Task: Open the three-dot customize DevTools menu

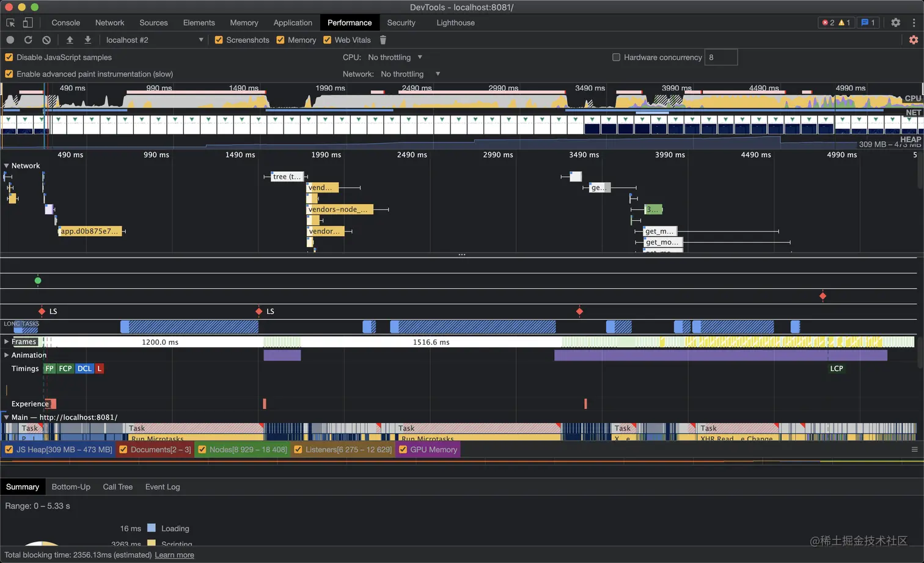Action: tap(914, 23)
